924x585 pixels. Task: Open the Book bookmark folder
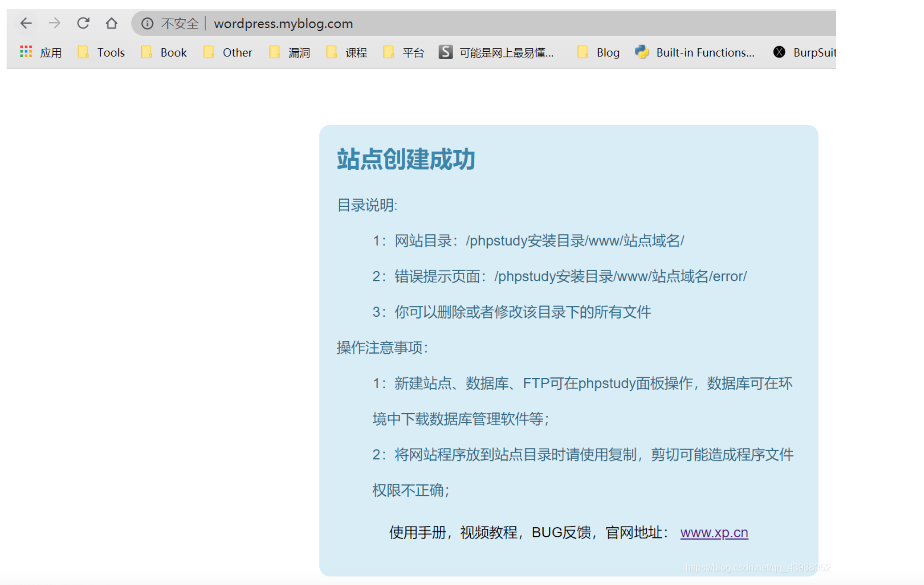[x=164, y=53]
